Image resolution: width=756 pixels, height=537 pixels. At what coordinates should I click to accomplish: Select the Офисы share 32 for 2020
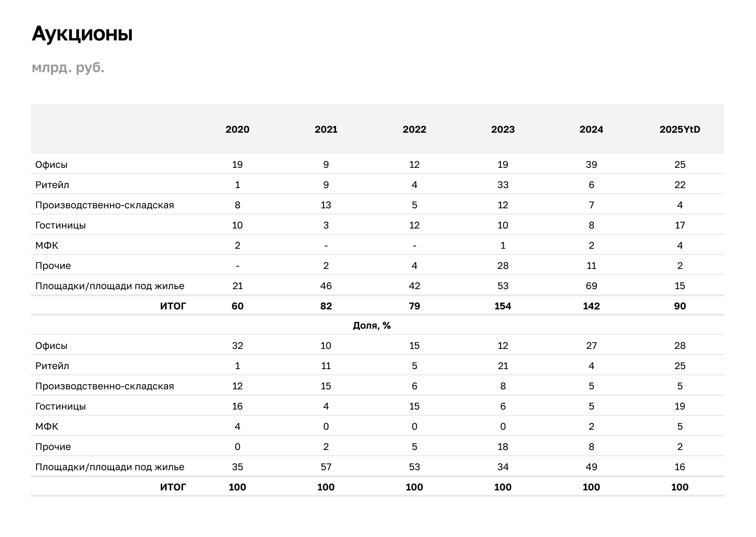click(237, 346)
